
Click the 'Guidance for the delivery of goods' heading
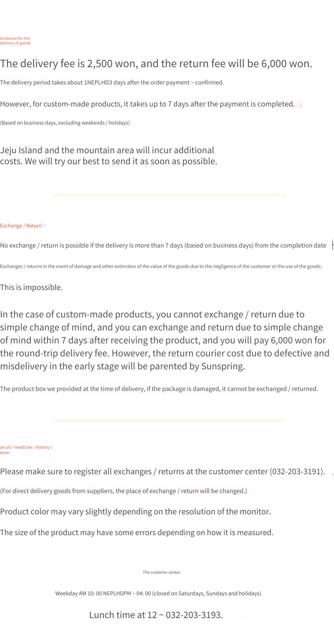tap(15, 41)
